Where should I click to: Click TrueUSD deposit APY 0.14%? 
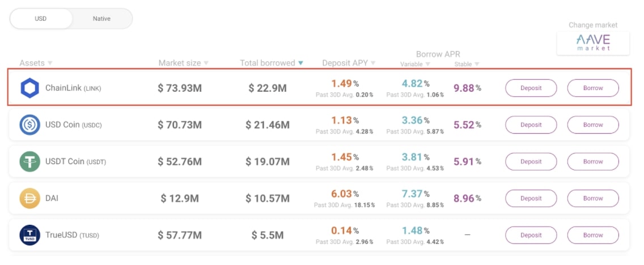coord(345,230)
